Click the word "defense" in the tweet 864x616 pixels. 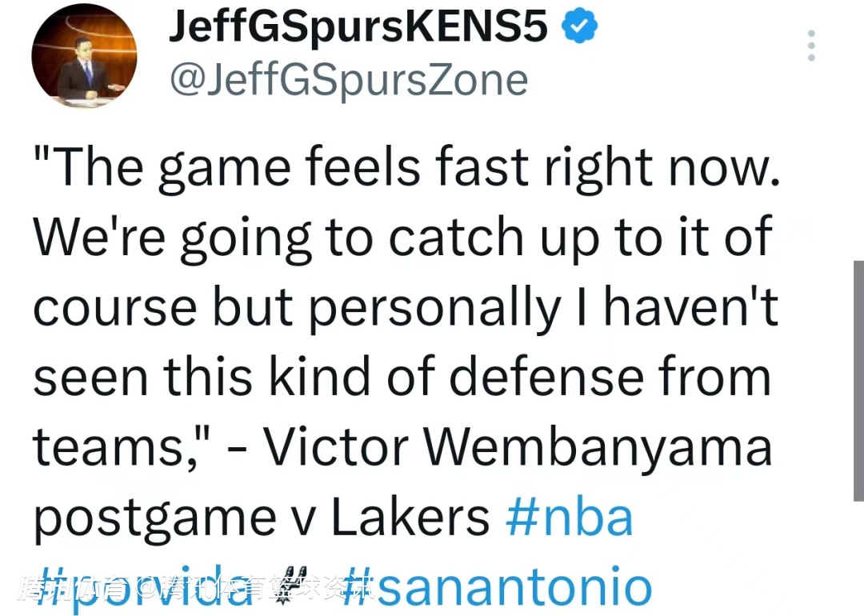click(x=526, y=376)
